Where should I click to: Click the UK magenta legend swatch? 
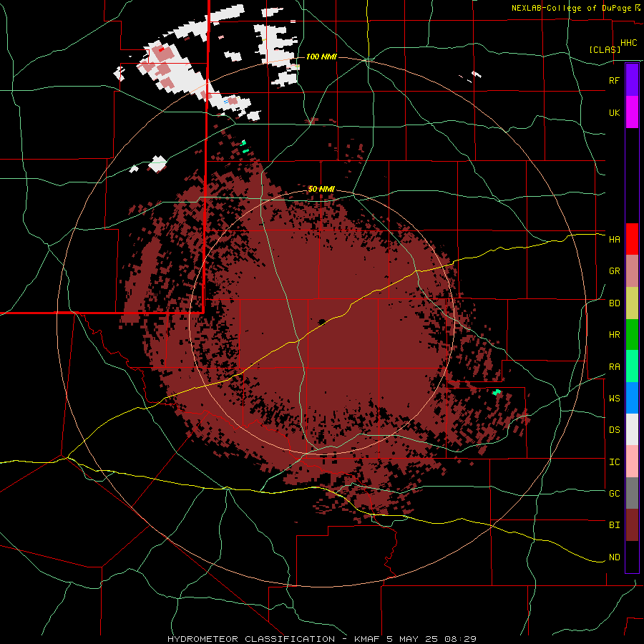point(632,112)
